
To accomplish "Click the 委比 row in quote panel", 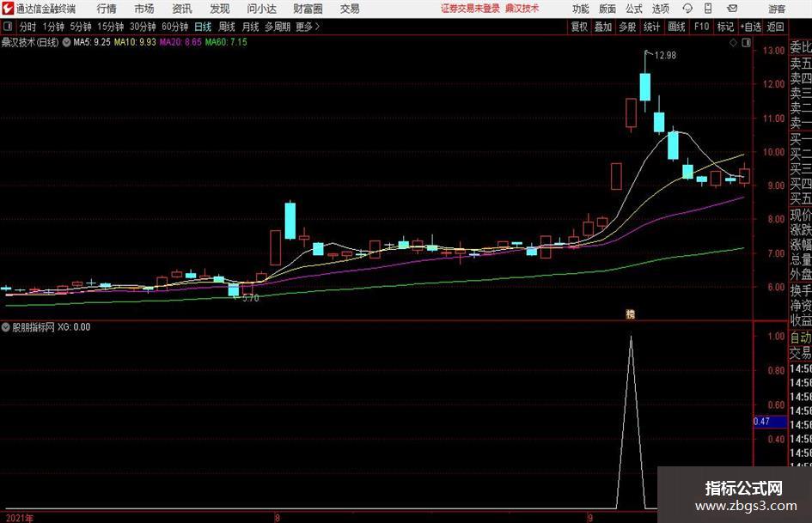I will coord(801,48).
